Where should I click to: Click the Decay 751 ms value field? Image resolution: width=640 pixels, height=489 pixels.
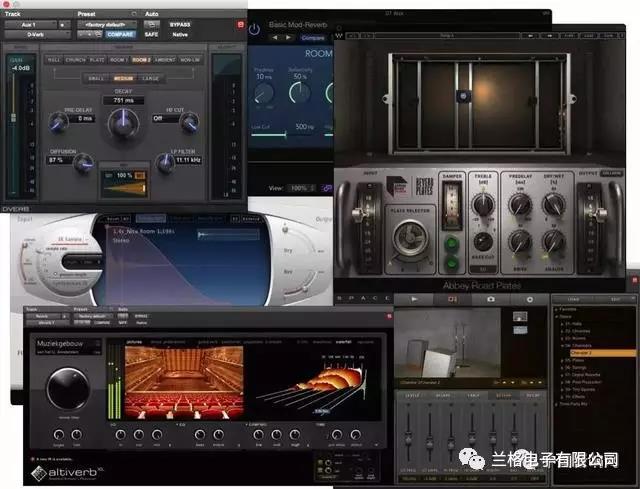(x=123, y=100)
